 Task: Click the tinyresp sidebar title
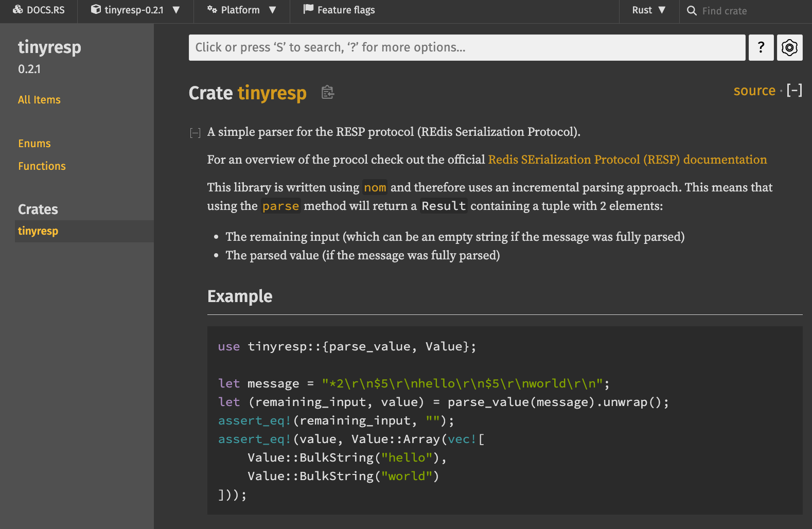[49, 47]
